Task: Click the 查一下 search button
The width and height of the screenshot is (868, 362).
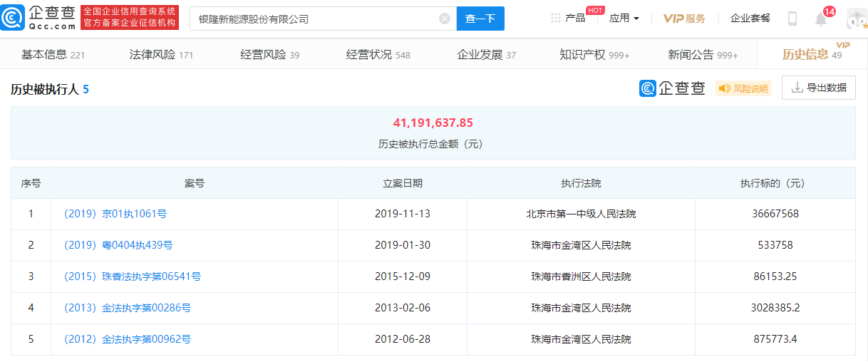Action: (480, 19)
